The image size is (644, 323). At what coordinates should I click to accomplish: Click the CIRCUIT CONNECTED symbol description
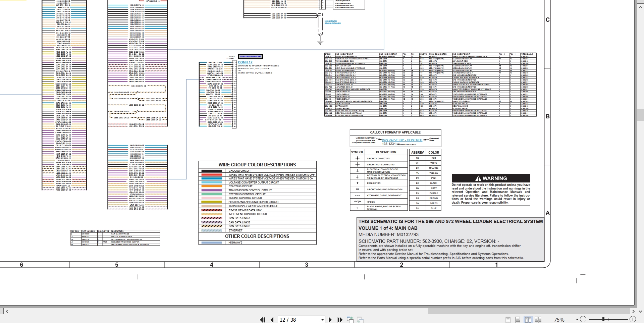(x=378, y=159)
